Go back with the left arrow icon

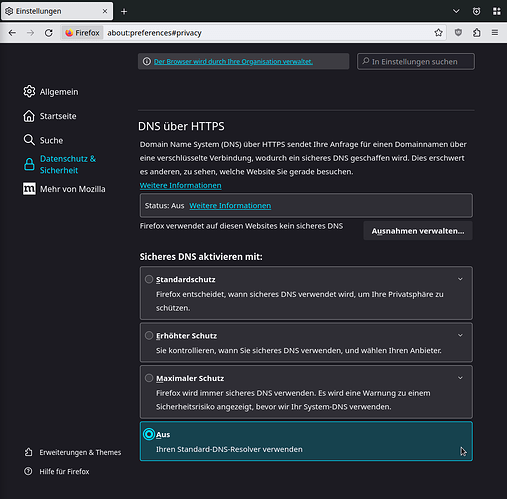click(12, 33)
